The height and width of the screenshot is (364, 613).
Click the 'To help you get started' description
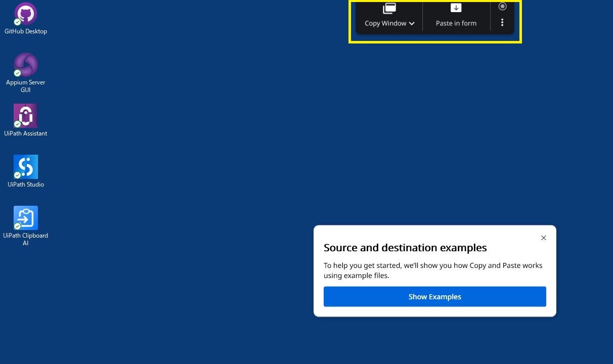click(433, 270)
